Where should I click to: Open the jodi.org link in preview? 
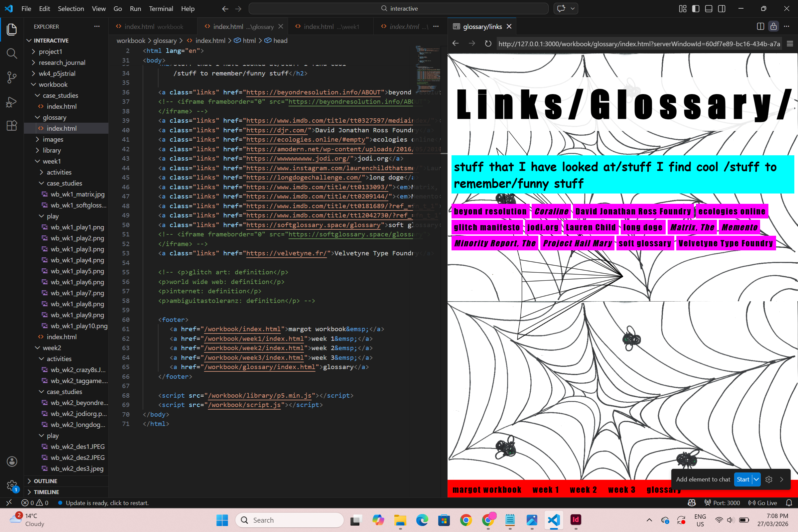543,227
